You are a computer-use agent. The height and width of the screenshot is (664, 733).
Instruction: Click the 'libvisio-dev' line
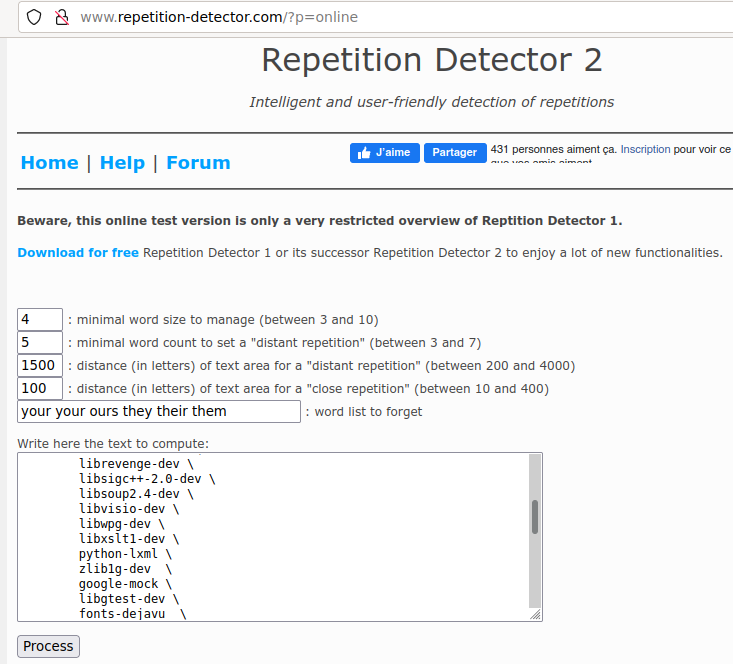[x=129, y=509]
